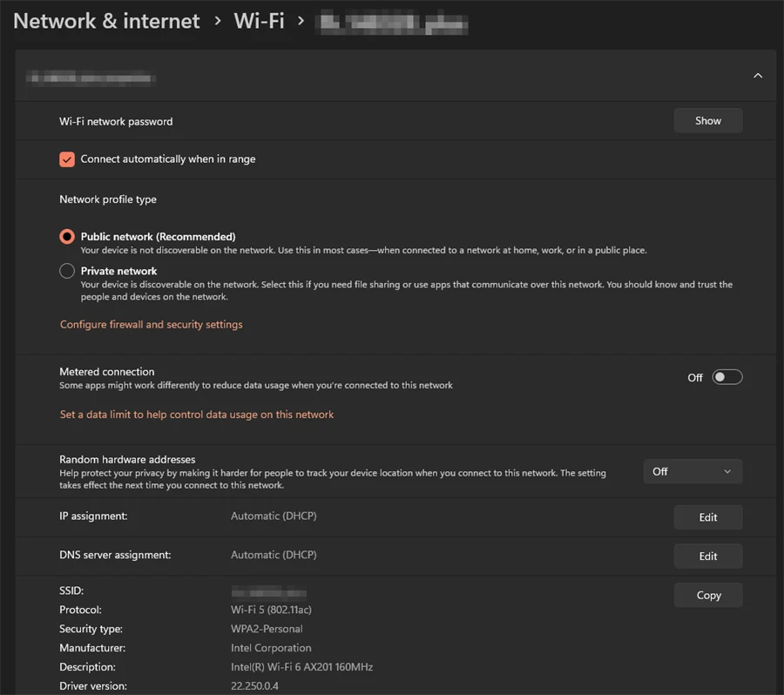Choose the Private network profile type
The height and width of the screenshot is (695, 784).
[67, 271]
